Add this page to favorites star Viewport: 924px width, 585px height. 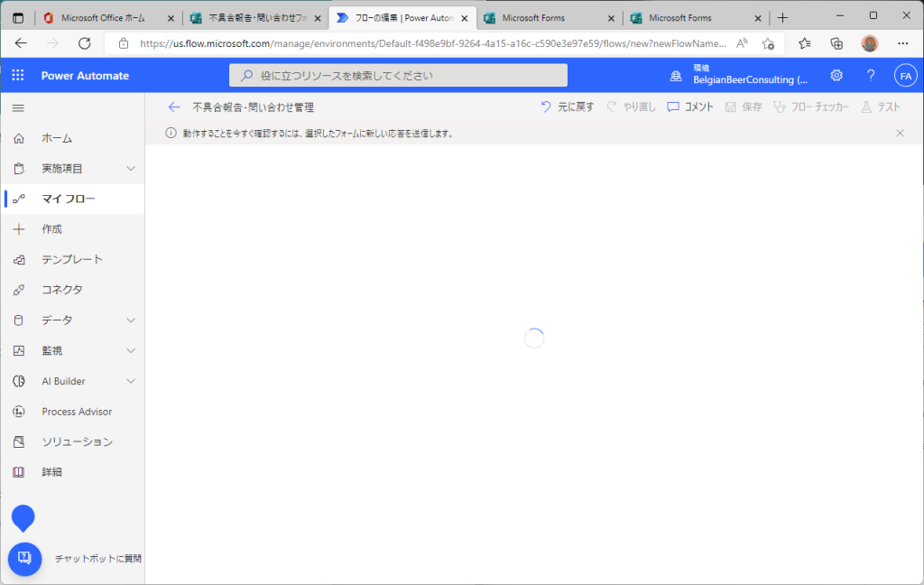pyautogui.click(x=768, y=43)
